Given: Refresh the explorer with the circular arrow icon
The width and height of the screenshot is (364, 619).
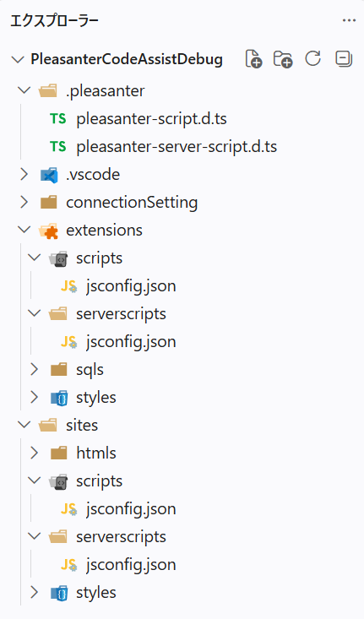Looking at the screenshot, I should [312, 58].
